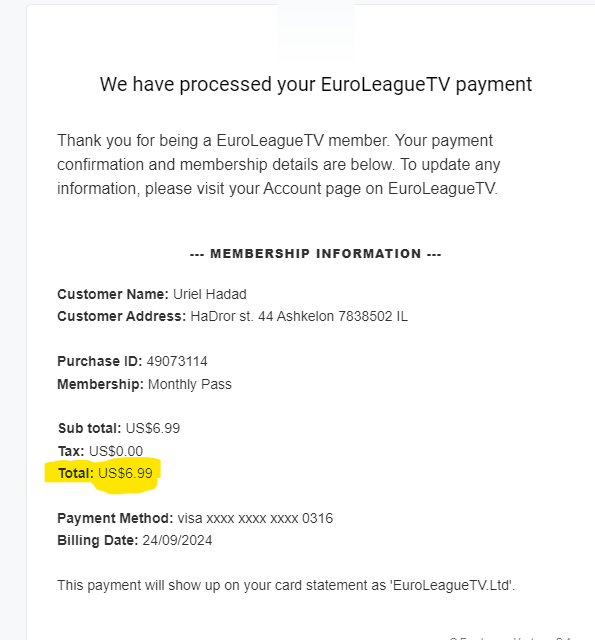Click the blurred logo placeholder at top
This screenshot has width=595, height=640.
(x=316, y=29)
